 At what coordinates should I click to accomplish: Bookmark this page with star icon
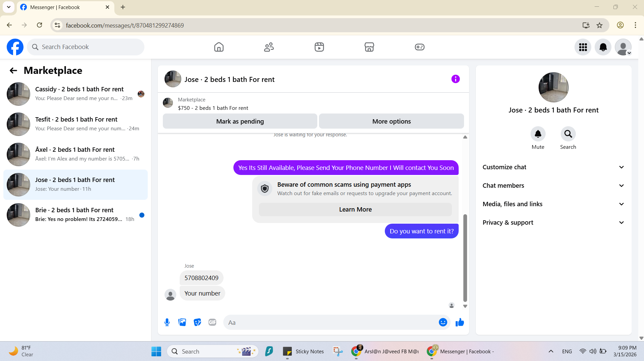599,25
